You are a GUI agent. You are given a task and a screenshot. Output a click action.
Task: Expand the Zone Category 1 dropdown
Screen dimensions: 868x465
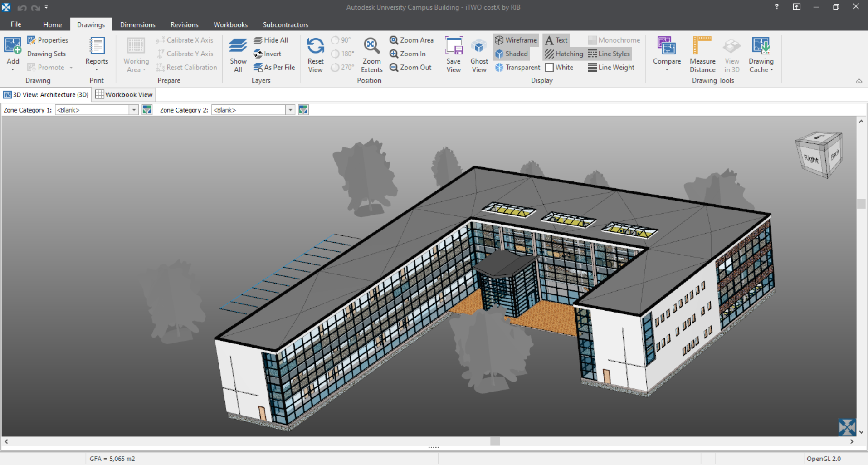point(134,110)
